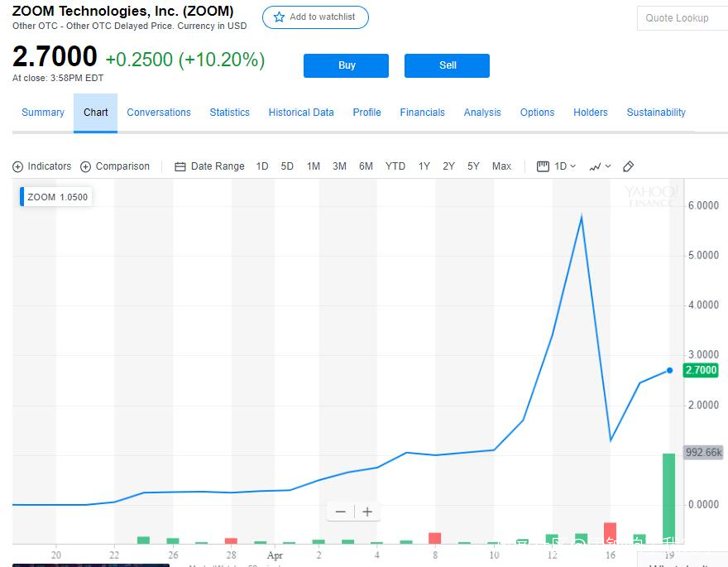
Task: Switch to the Conversations tab
Action: coord(159,113)
